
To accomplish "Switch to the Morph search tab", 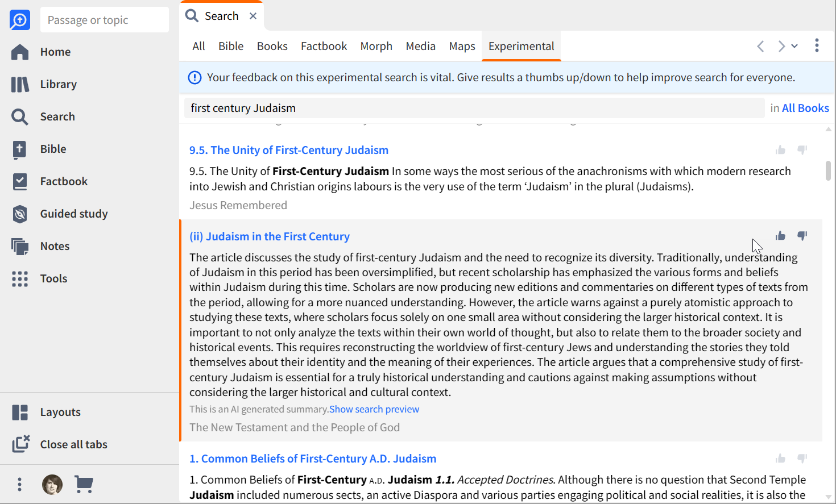I will coord(376,46).
